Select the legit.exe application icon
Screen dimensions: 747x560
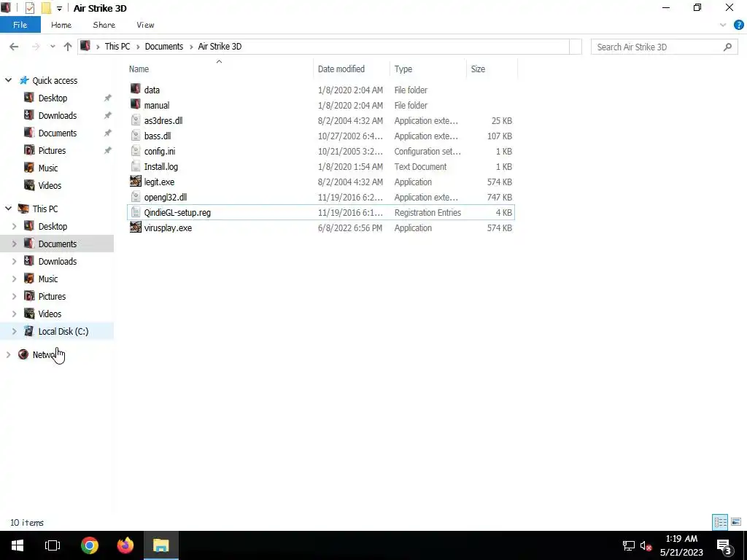(136, 182)
